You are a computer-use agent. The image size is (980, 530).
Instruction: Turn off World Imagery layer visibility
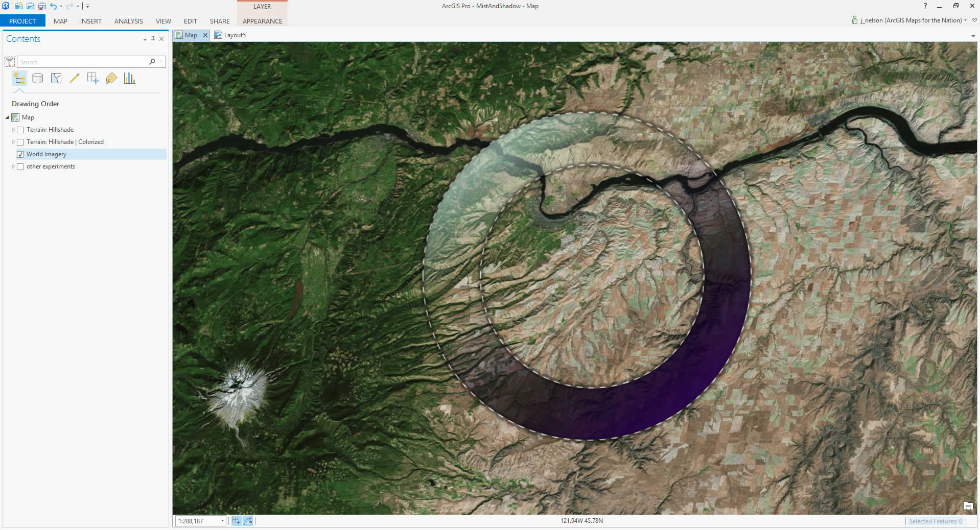(x=20, y=154)
